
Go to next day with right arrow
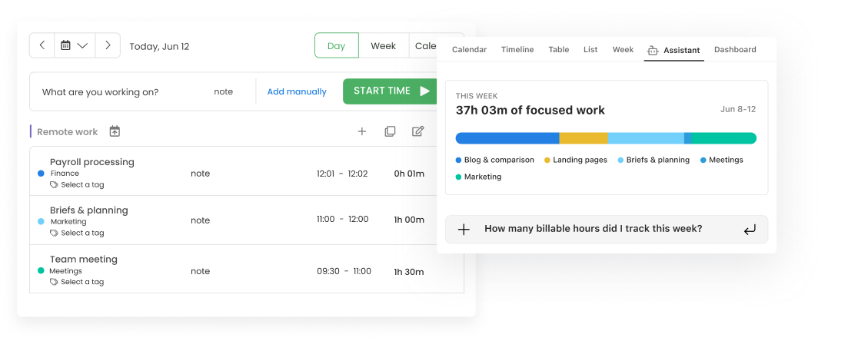click(108, 45)
